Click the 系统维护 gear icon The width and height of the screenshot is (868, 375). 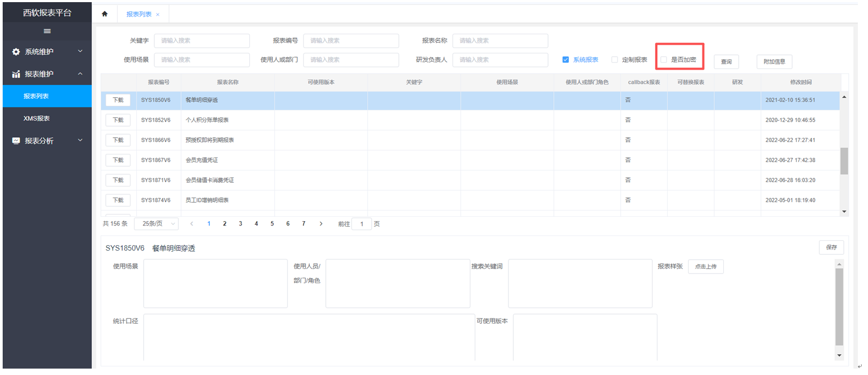pyautogui.click(x=16, y=52)
